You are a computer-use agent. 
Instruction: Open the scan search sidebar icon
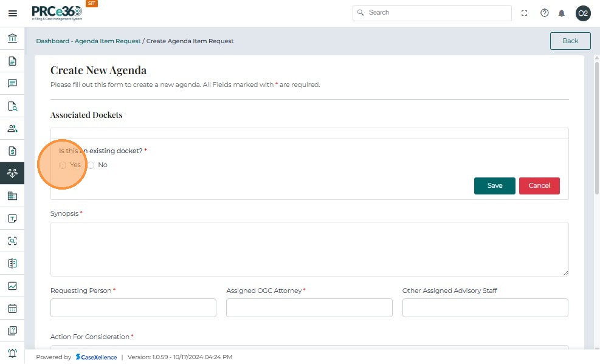[x=12, y=241]
